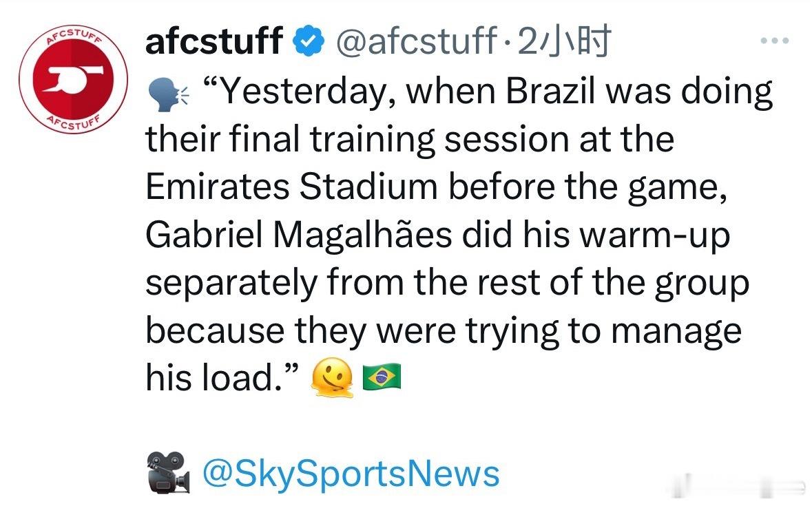
Task: Click the speaking head emoji
Action: (x=167, y=94)
